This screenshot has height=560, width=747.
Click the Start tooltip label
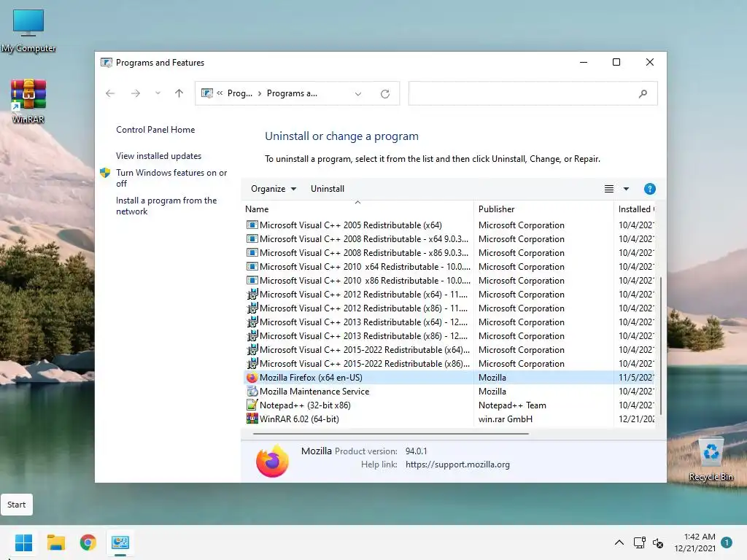coord(17,505)
